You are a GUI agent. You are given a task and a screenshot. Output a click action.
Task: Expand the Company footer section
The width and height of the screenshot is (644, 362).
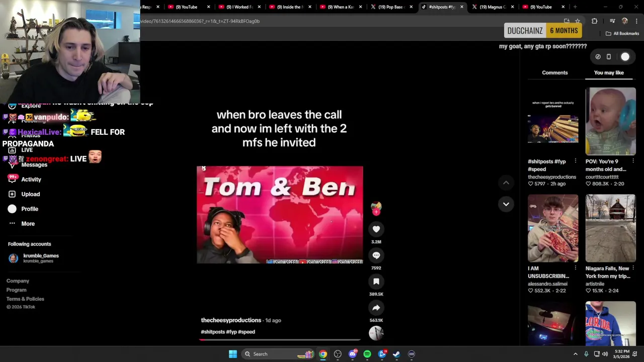click(18, 281)
